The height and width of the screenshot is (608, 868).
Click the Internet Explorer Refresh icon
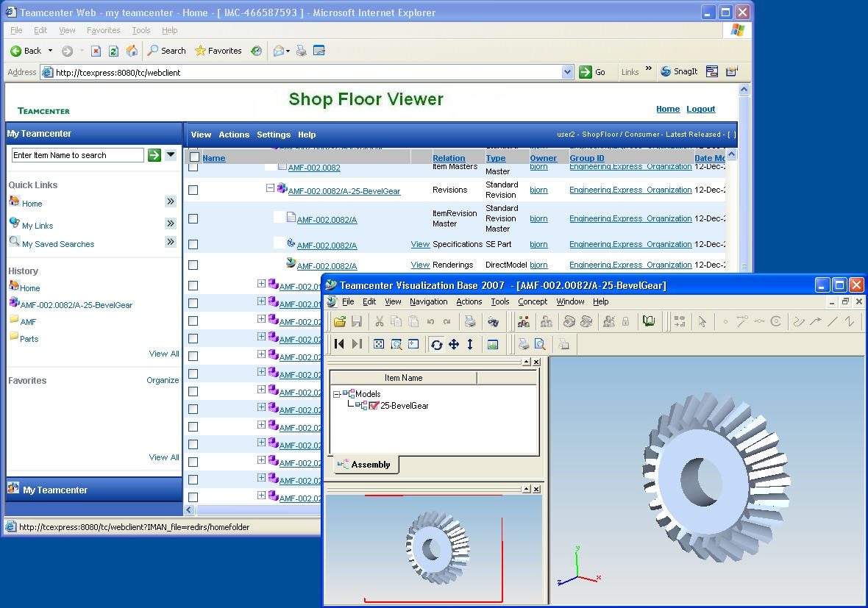[x=113, y=51]
